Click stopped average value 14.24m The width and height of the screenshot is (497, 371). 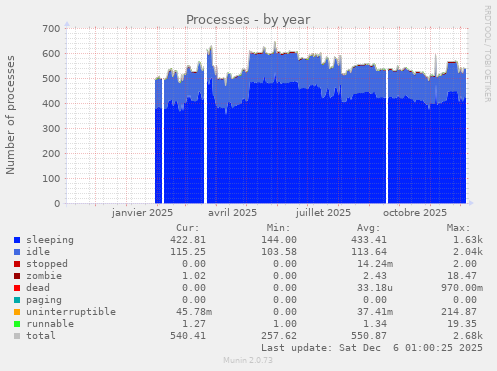(375, 264)
